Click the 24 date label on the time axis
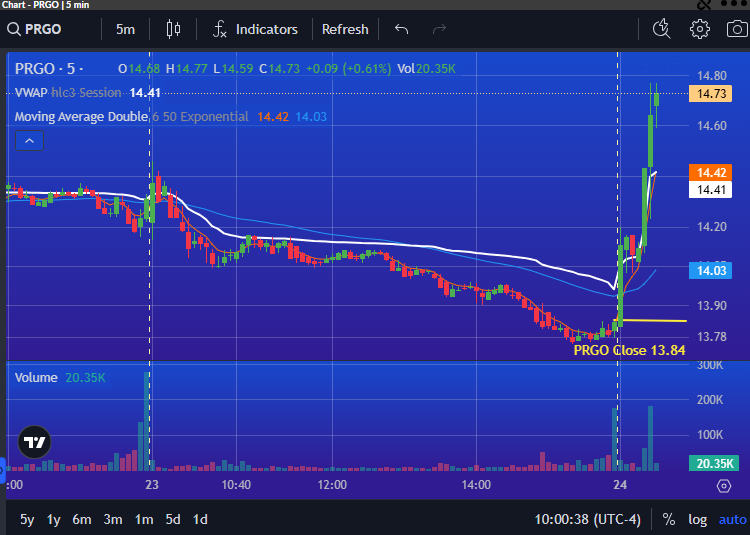 pyautogui.click(x=620, y=485)
